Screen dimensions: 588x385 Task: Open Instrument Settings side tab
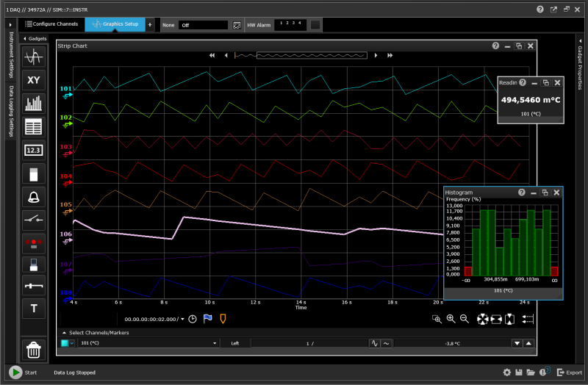click(11, 55)
